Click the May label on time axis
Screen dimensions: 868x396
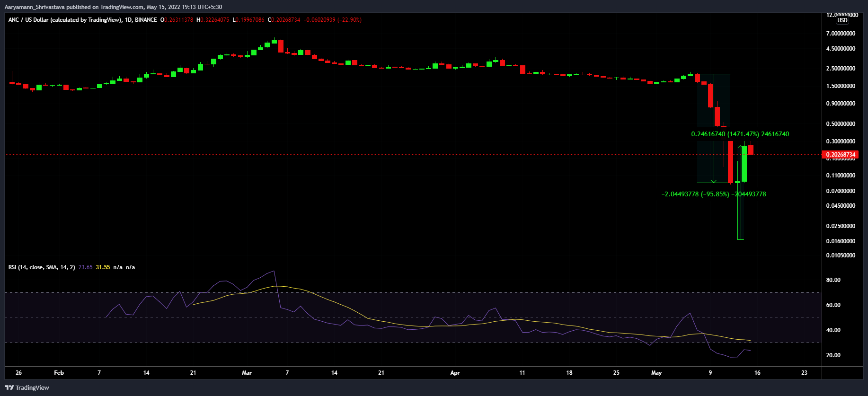pos(656,373)
